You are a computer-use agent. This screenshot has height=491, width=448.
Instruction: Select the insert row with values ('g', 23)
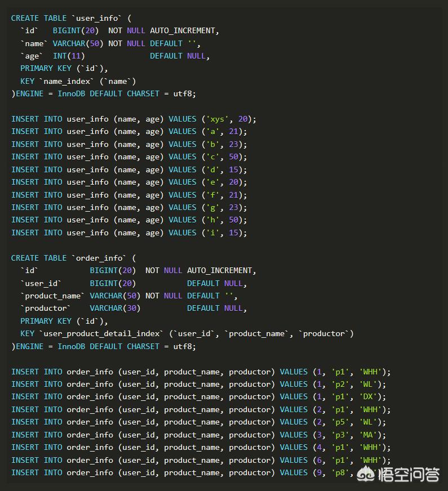point(129,208)
